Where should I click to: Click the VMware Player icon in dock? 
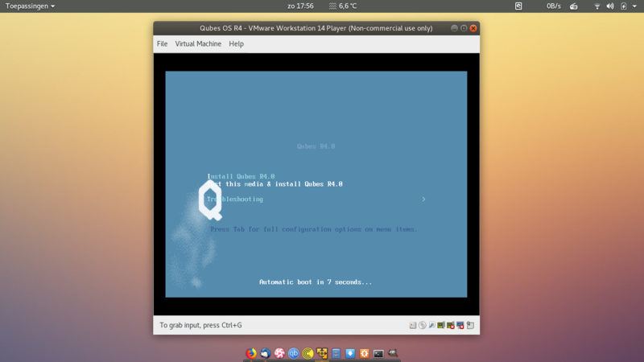pos(321,353)
